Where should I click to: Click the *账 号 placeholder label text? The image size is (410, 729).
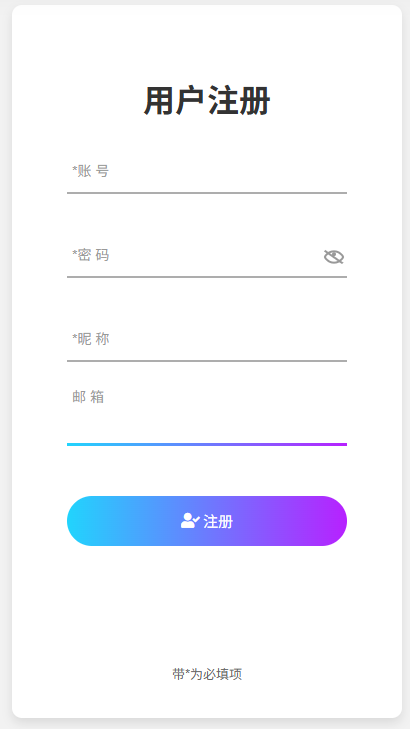(91, 171)
